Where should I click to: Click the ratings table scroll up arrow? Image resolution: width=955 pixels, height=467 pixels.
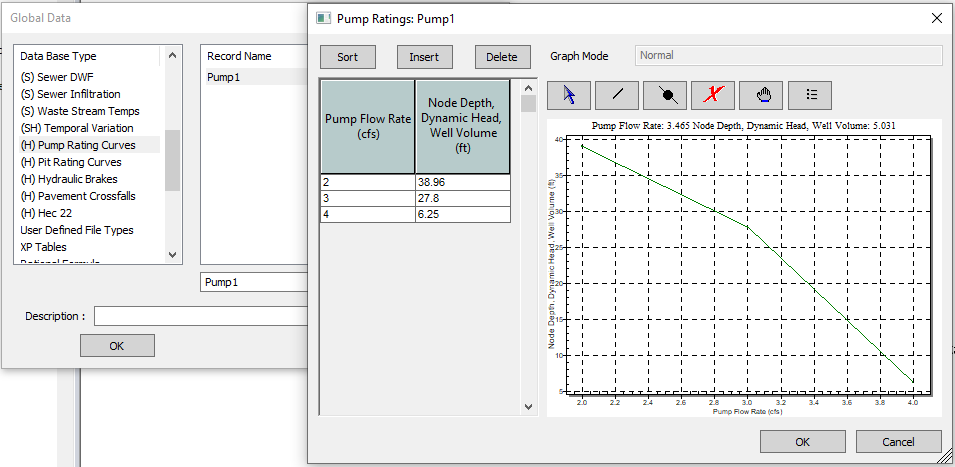pyautogui.click(x=528, y=88)
